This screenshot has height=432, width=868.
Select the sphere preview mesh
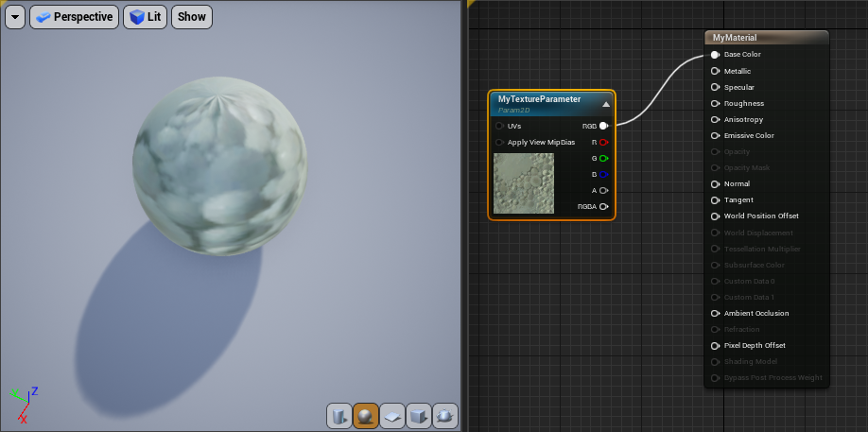[366, 415]
